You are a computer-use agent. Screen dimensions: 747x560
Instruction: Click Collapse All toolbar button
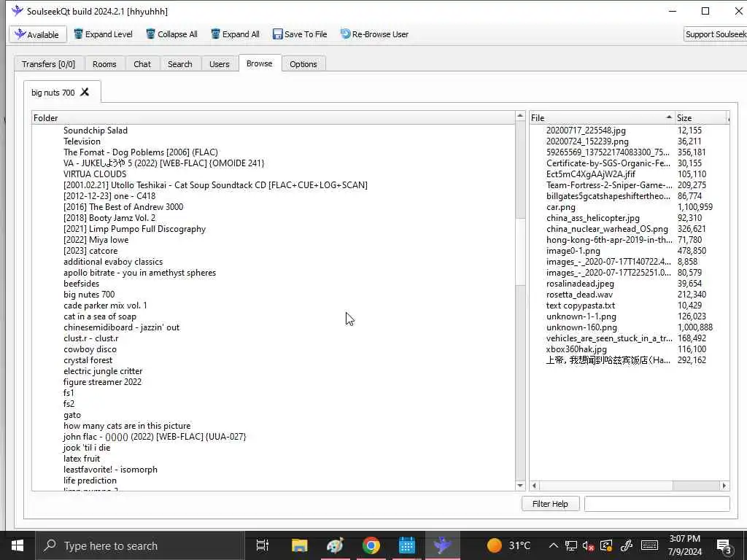(x=171, y=34)
